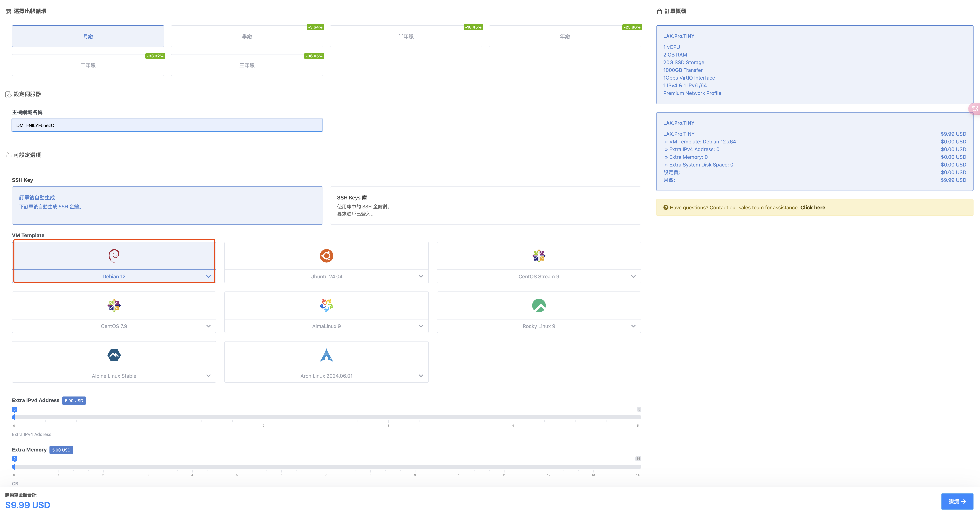Select 訂單後自動生成 SSH key option
This screenshot has height=515, width=980.
[167, 206]
